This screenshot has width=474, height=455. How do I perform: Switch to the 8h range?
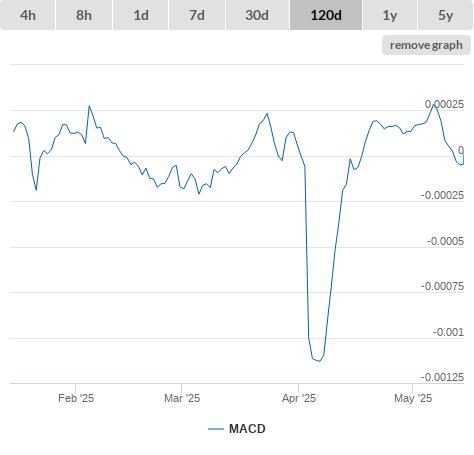click(x=84, y=15)
